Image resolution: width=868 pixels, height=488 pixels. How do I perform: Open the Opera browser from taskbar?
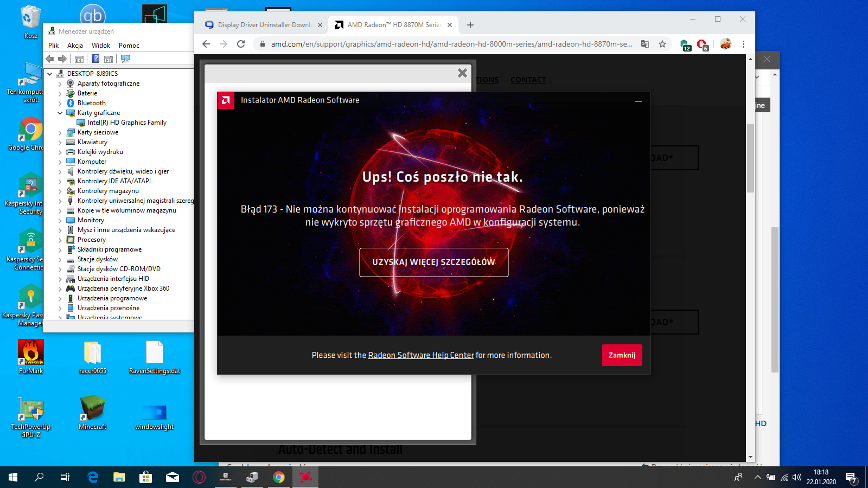coord(199,477)
